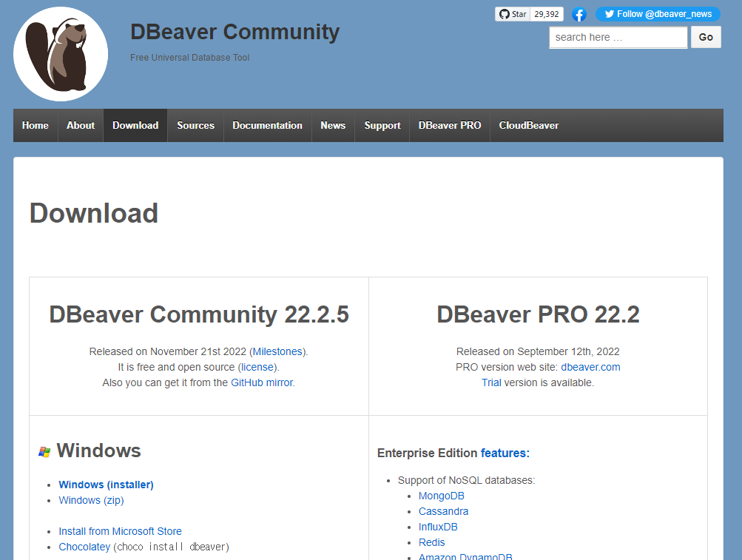
Task: Open the Facebook icon link
Action: [579, 15]
